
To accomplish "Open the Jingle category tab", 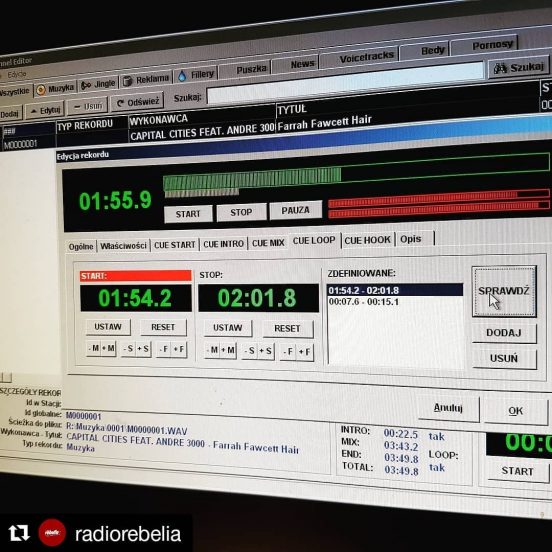I will coord(98,84).
